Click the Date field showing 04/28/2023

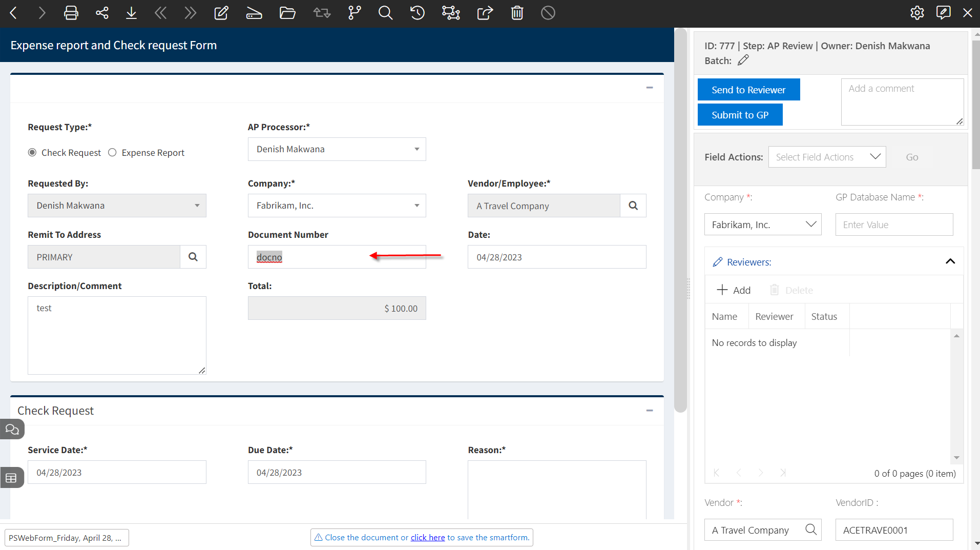pos(557,257)
